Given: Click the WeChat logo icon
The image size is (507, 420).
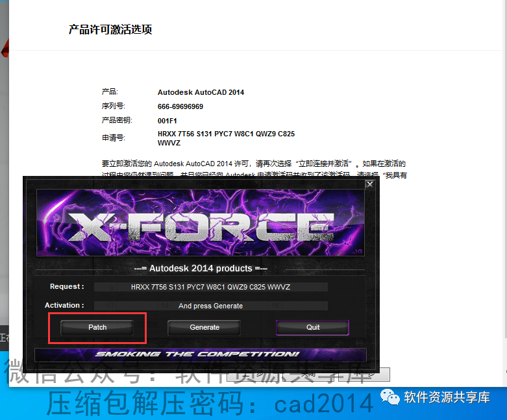Looking at the screenshot, I should click(390, 397).
